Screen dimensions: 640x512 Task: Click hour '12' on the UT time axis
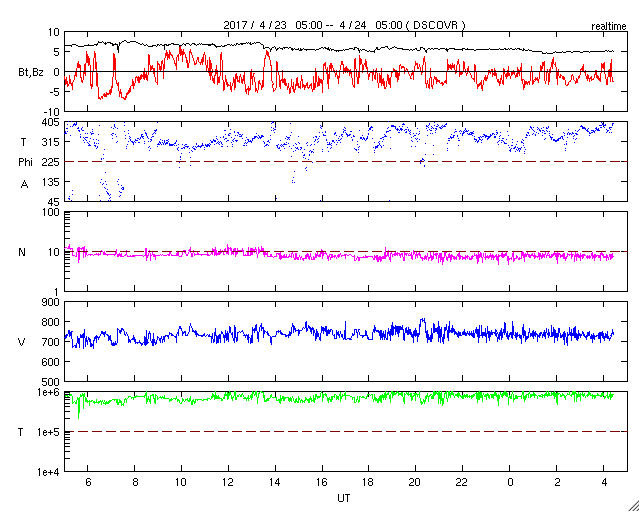(228, 482)
